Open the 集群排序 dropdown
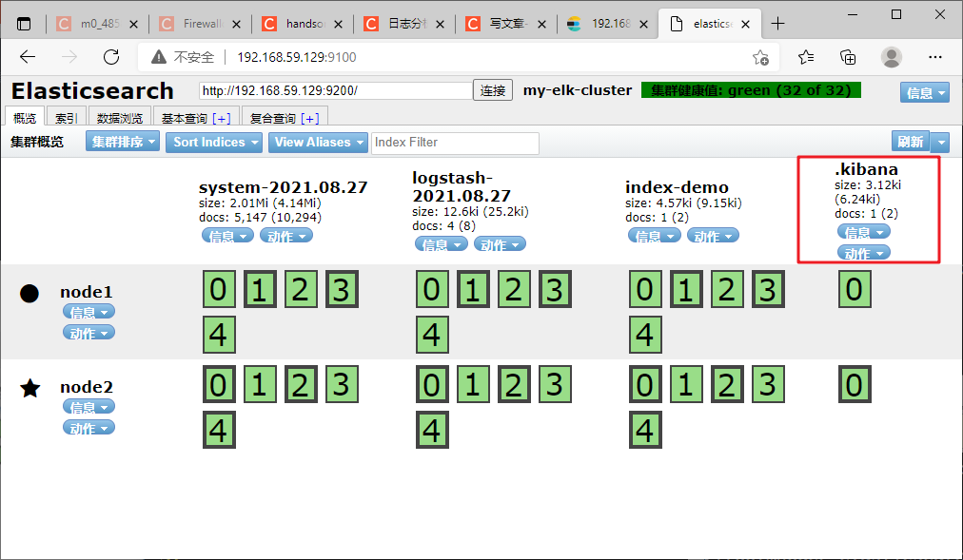The image size is (963, 560). (x=123, y=142)
